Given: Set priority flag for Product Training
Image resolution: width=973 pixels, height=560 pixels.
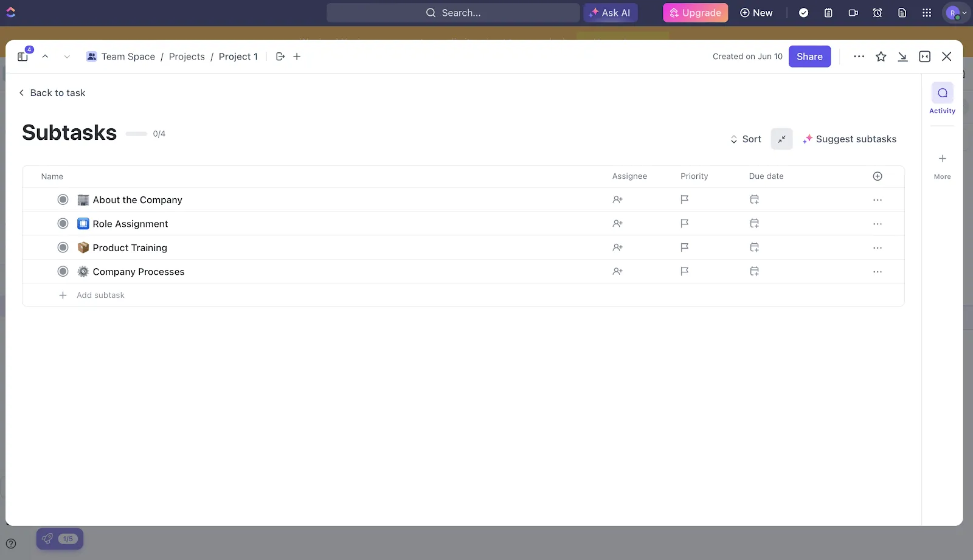Looking at the screenshot, I should pyautogui.click(x=685, y=247).
